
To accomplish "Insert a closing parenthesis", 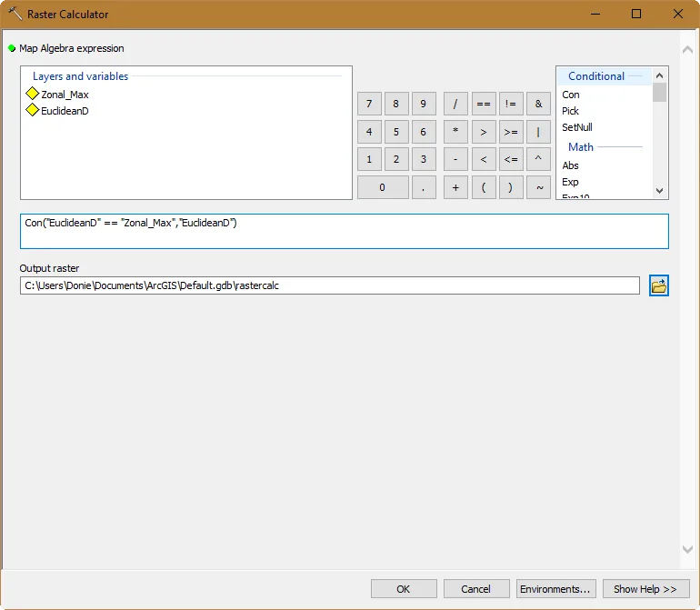I will click(x=511, y=187).
